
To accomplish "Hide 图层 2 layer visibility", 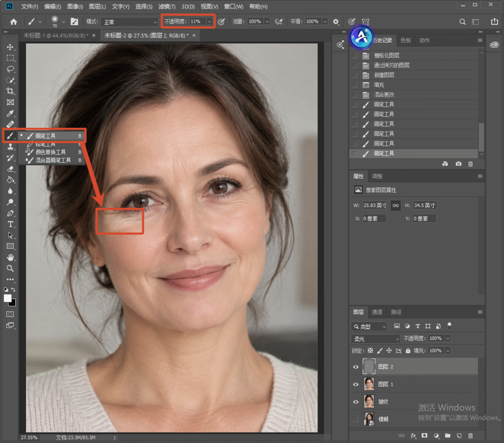I will coord(355,367).
